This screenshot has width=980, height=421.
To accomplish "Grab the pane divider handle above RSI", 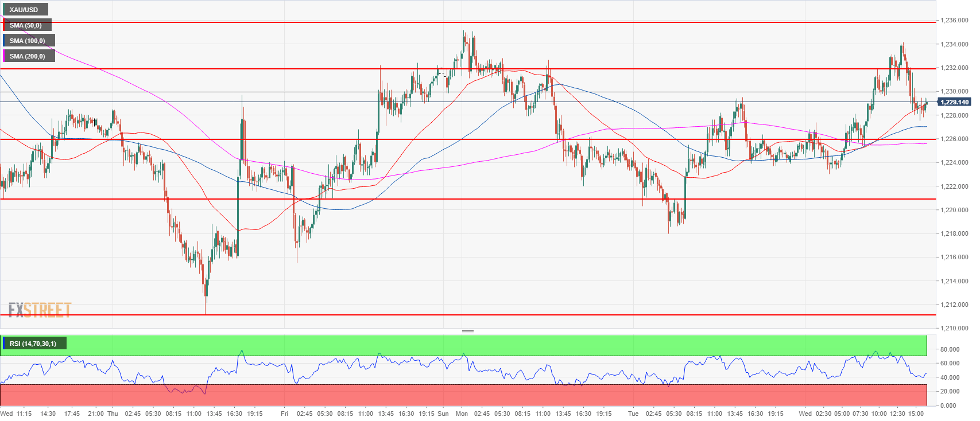I will (468, 332).
